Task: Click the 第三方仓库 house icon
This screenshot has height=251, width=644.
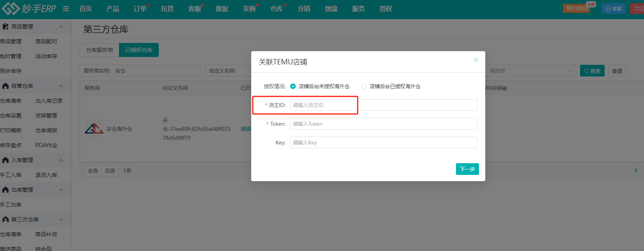Action: (5, 219)
